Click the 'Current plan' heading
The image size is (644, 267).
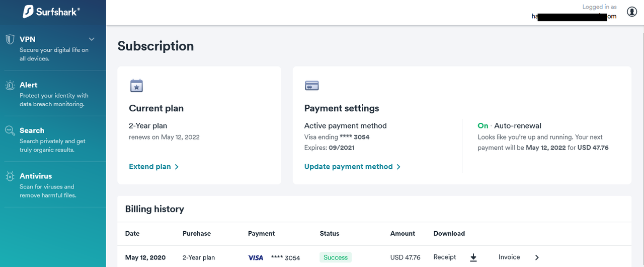click(x=156, y=108)
